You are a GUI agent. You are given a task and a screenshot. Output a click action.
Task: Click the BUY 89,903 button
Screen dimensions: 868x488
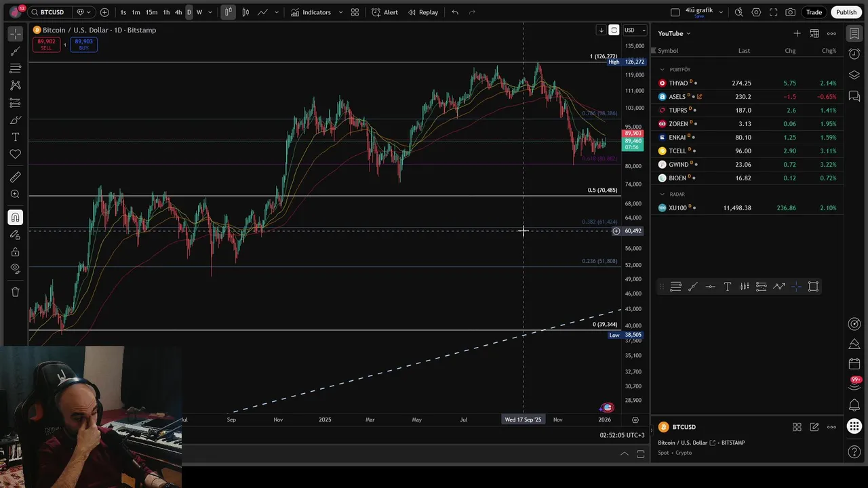pyautogui.click(x=83, y=45)
